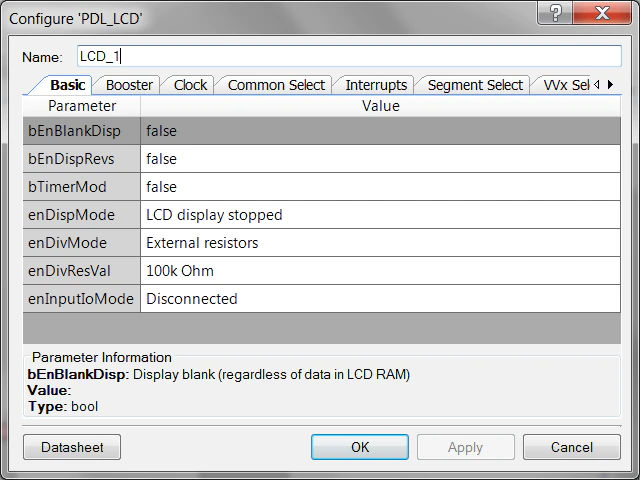Go to the Interrupts tab

[376, 85]
